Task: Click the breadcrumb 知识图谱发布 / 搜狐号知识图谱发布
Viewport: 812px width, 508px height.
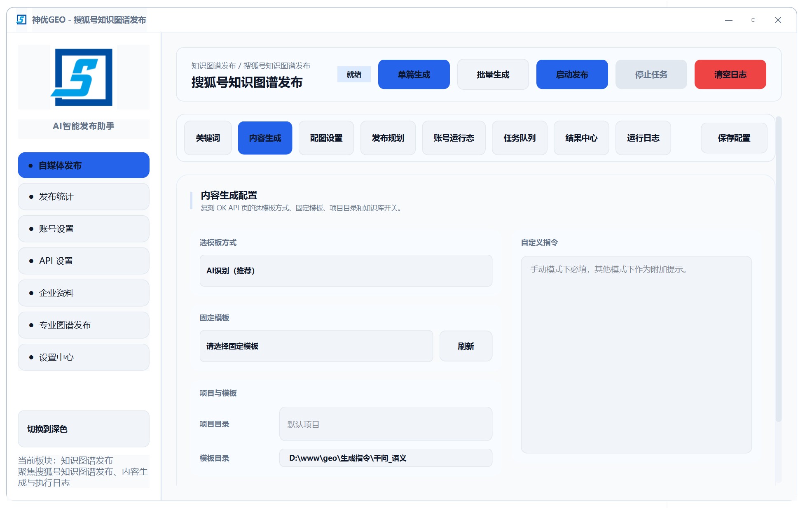Action: point(250,65)
